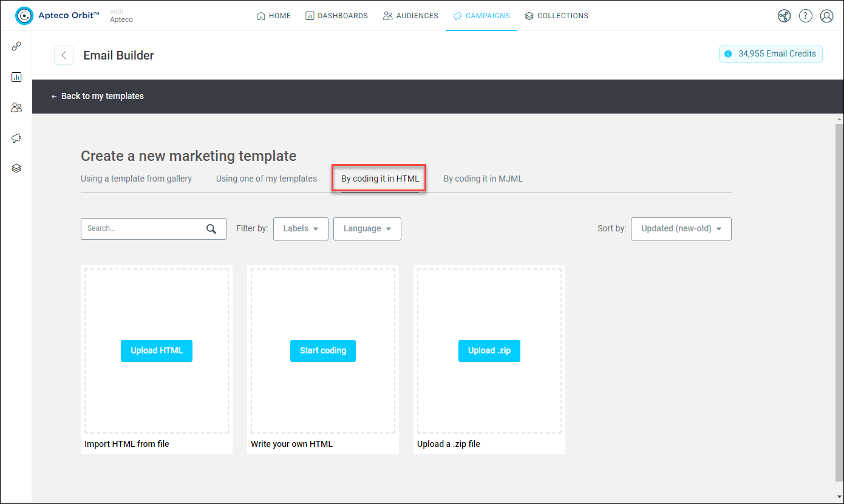Click the scrollbar up arrow
Image resolution: width=844 pixels, height=504 pixels.
pyautogui.click(x=840, y=118)
